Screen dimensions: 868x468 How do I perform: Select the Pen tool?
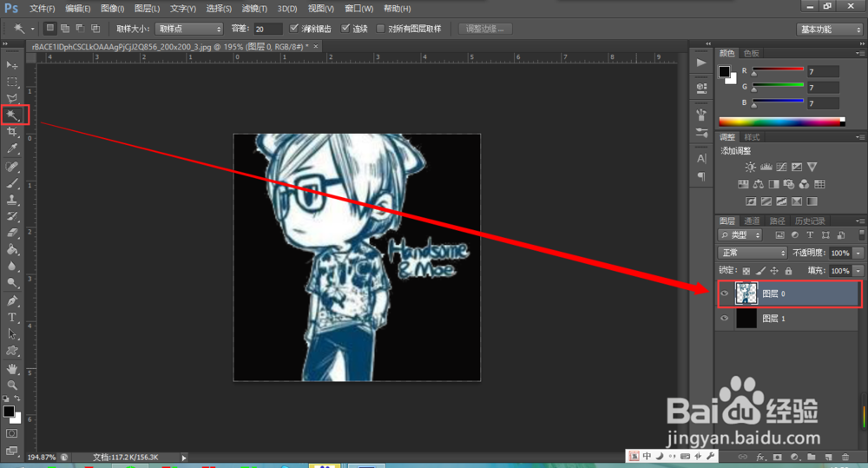(x=11, y=300)
